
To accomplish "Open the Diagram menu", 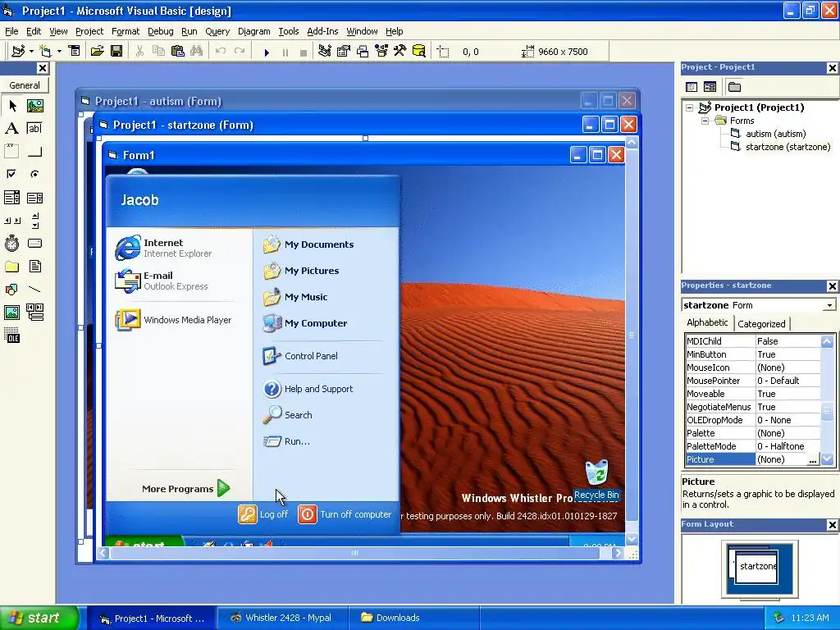I will pos(254,31).
